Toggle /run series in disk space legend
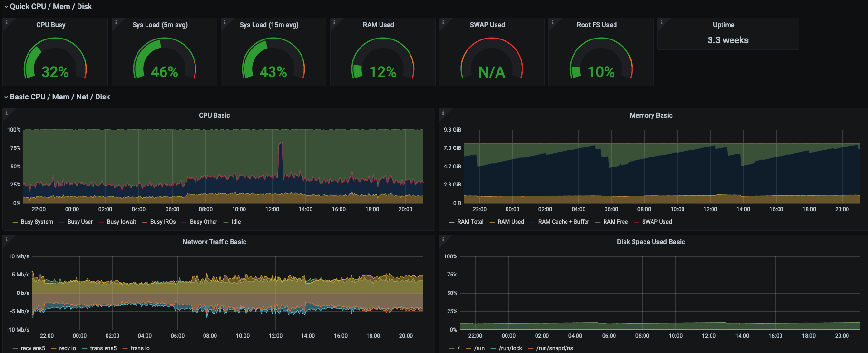Image resolution: width=868 pixels, height=353 pixels. pyautogui.click(x=479, y=348)
